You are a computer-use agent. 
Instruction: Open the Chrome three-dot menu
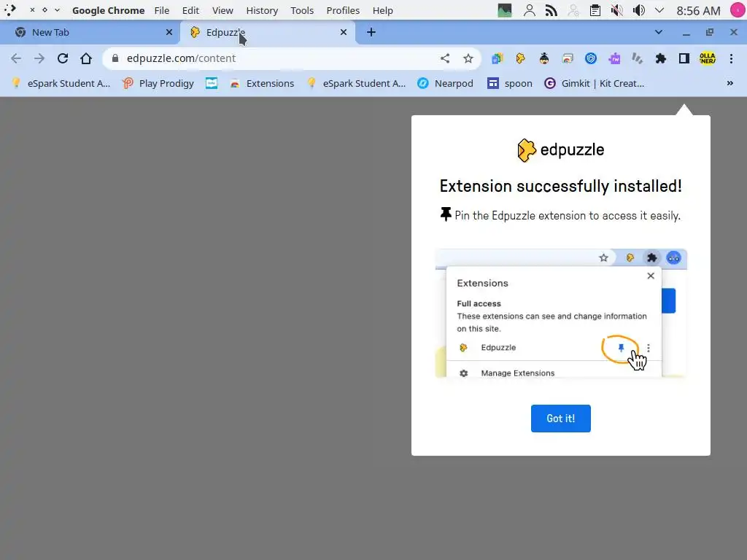pyautogui.click(x=731, y=58)
